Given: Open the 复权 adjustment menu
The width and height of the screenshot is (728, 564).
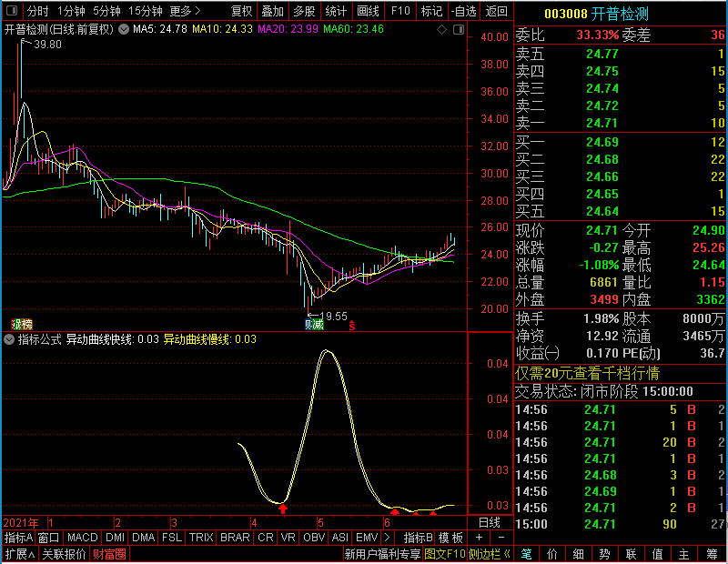Looking at the screenshot, I should 241,11.
